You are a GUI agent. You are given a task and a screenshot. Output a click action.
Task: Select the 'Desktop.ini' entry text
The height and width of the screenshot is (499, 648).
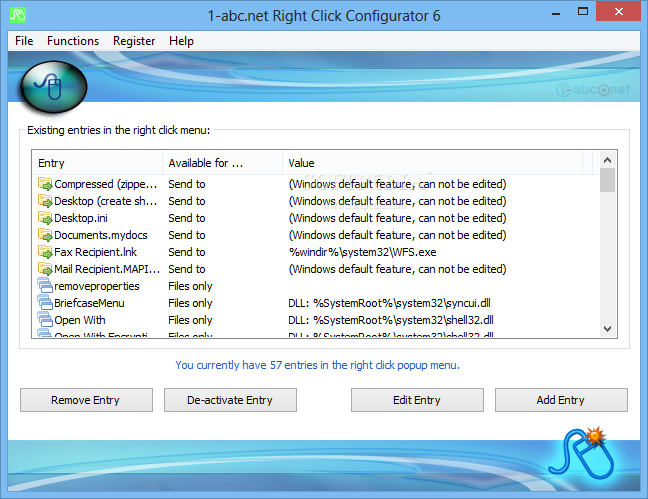pos(81,218)
